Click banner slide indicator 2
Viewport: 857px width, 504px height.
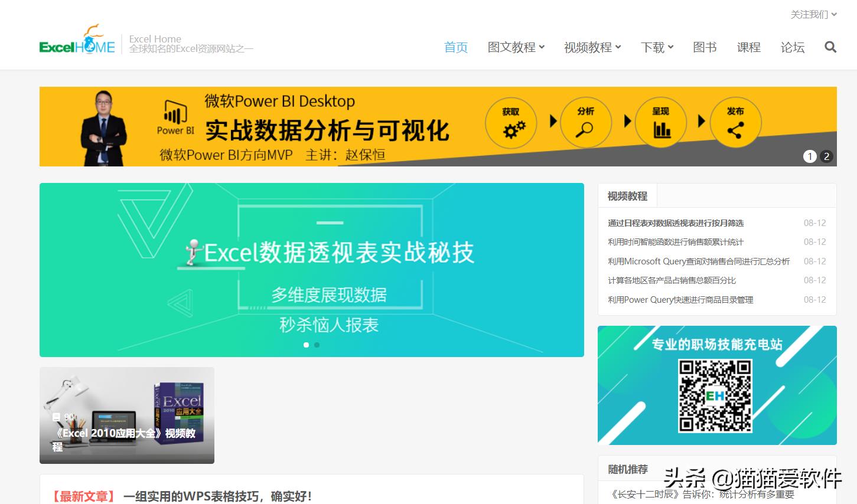click(826, 156)
